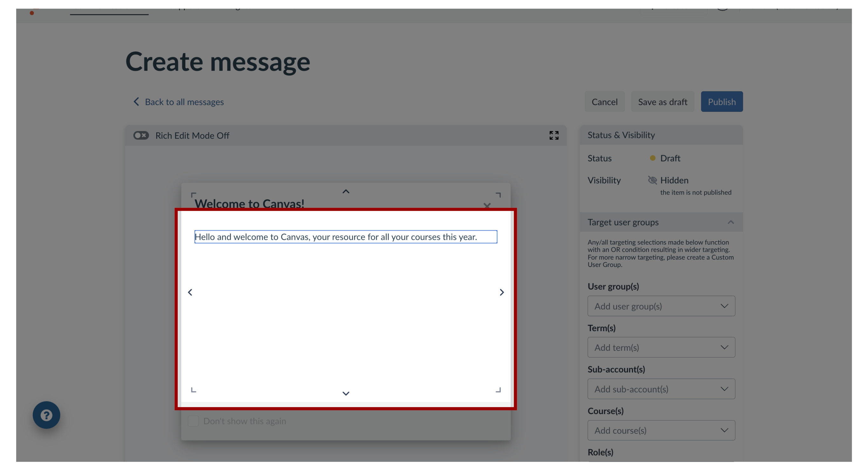This screenshot has height=470, width=868.
Task: Click the User group(s) label
Action: click(x=613, y=286)
